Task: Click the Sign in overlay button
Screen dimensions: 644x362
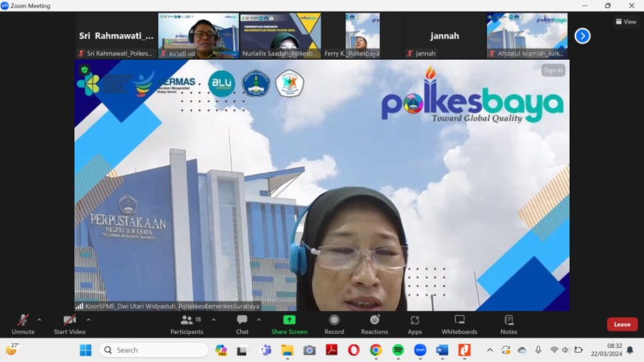Action: (x=553, y=70)
